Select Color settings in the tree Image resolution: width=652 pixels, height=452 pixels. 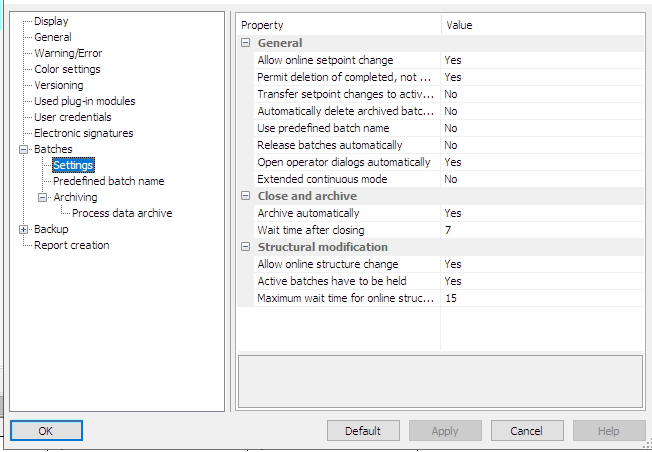[67, 69]
